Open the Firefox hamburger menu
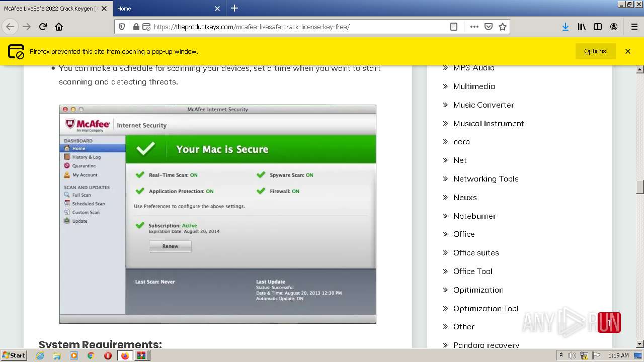The image size is (644, 362). pos(634,27)
